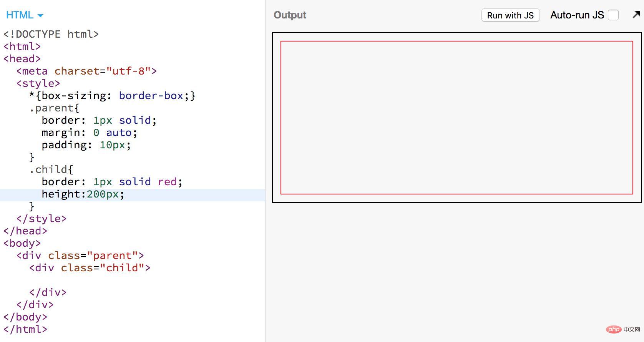Click the '<body>' tag line
Image resolution: width=644 pixels, height=342 pixels.
[22, 243]
